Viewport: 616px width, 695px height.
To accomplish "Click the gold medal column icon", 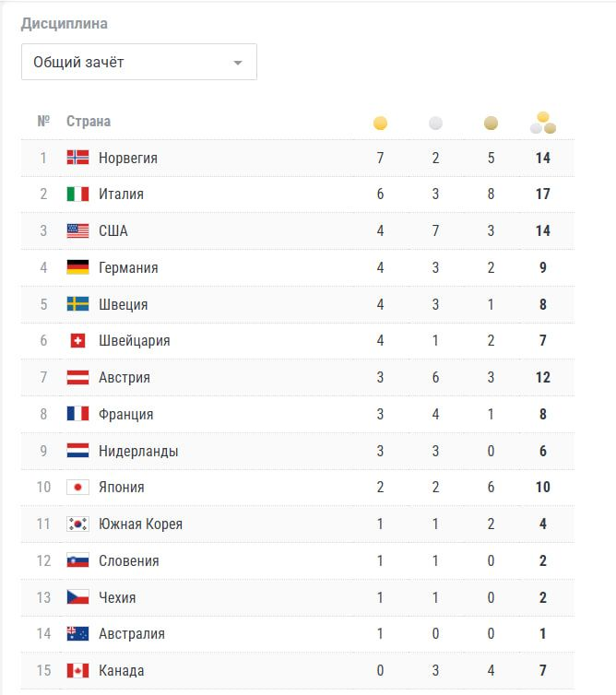I will coord(380,123).
